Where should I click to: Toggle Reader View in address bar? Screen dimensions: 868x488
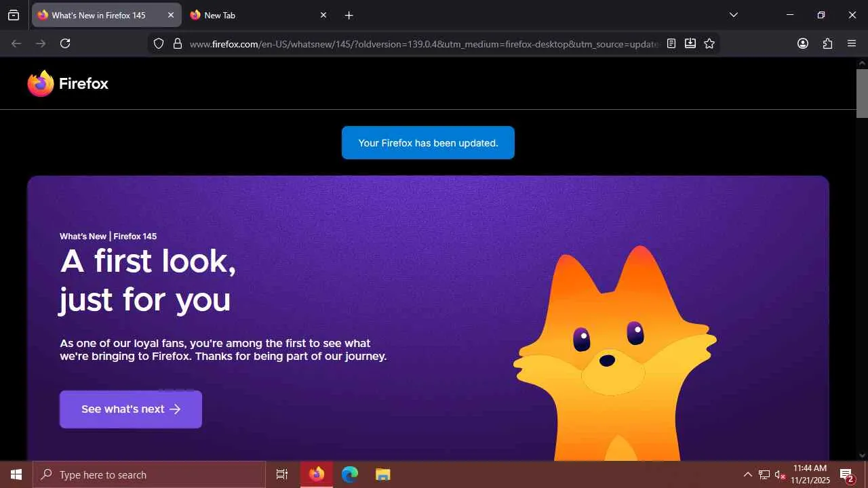671,43
